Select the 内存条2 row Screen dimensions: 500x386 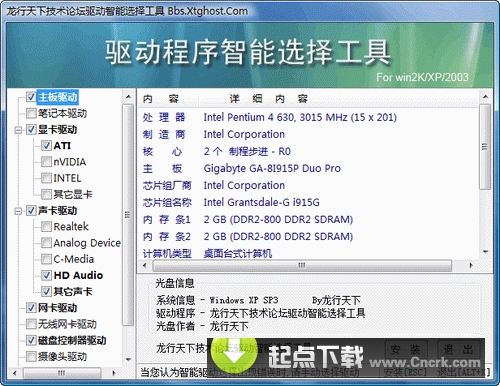point(308,236)
